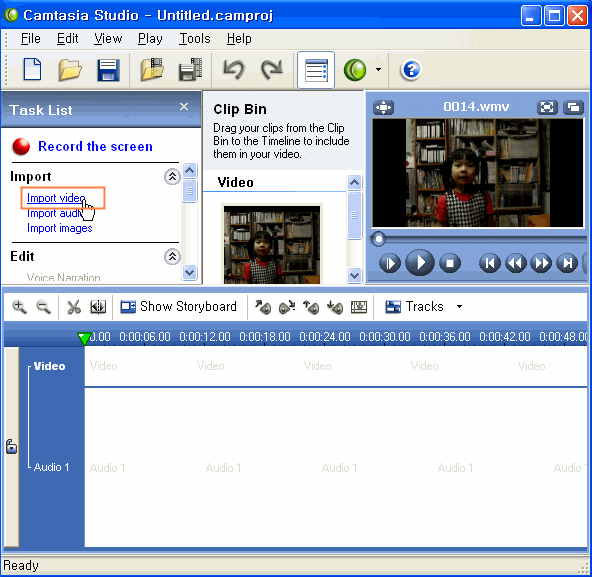The height and width of the screenshot is (577, 592).
Task: Open a project using the folder icon
Action: pos(70,69)
